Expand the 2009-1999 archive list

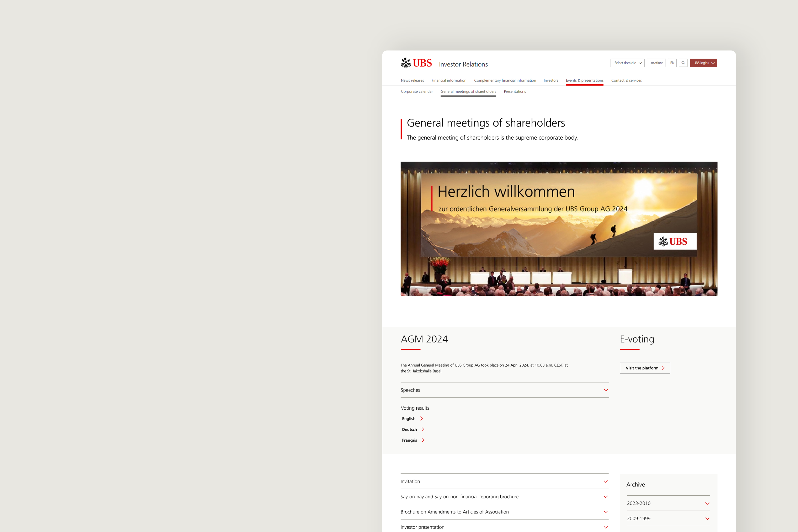707,518
